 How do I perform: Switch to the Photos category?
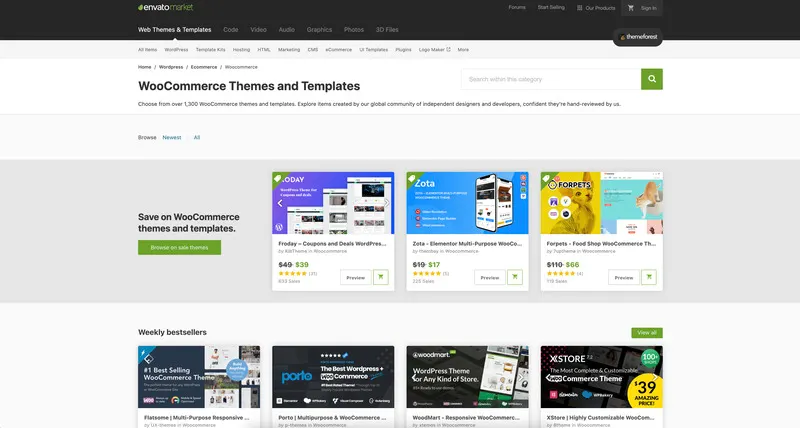pyautogui.click(x=354, y=30)
